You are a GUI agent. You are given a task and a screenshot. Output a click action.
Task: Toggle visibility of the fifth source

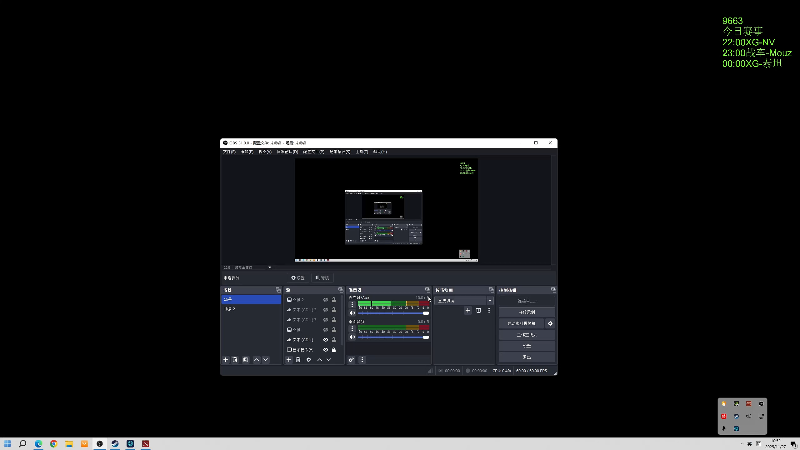(x=326, y=340)
